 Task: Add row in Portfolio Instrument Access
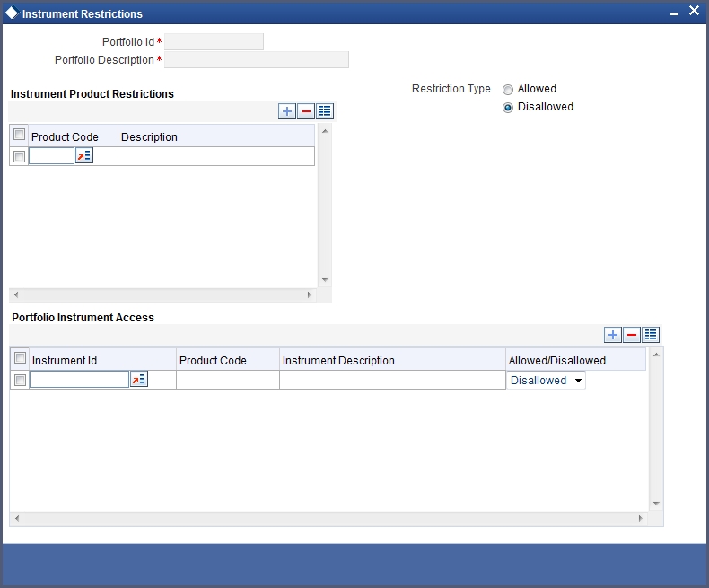coord(613,335)
